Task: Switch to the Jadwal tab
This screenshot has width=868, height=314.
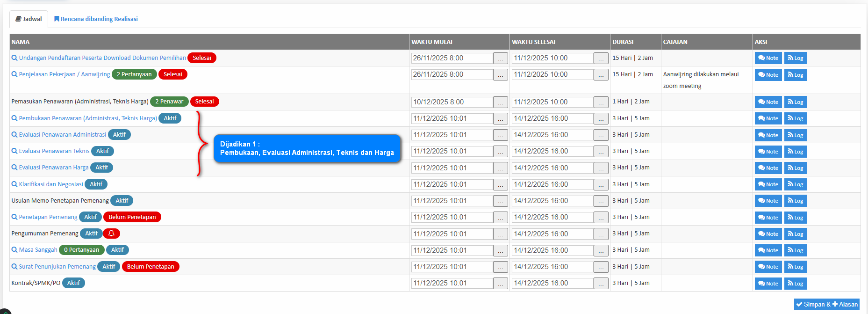Action: [x=29, y=19]
